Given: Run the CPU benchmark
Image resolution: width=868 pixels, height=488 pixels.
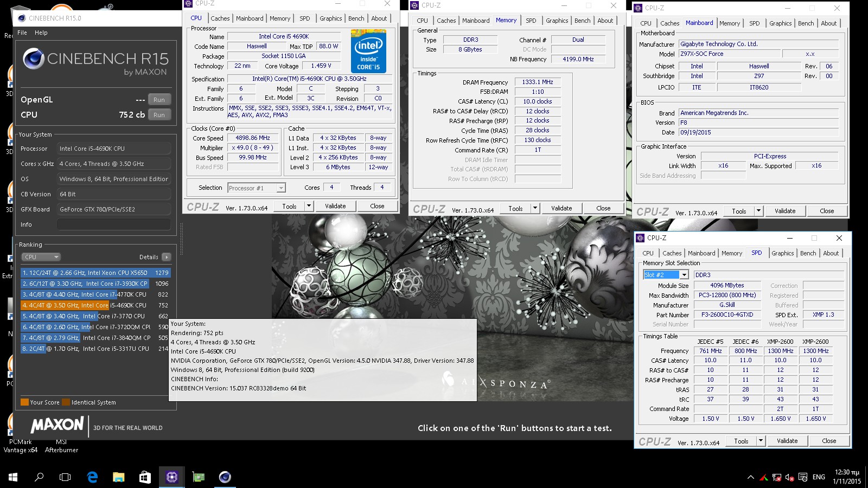Looking at the screenshot, I should click(159, 115).
